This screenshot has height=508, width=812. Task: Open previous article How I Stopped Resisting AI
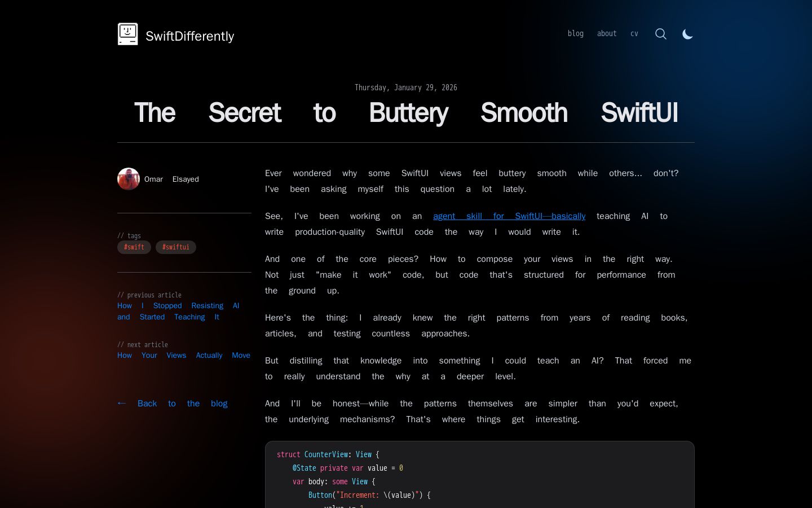[x=178, y=311]
